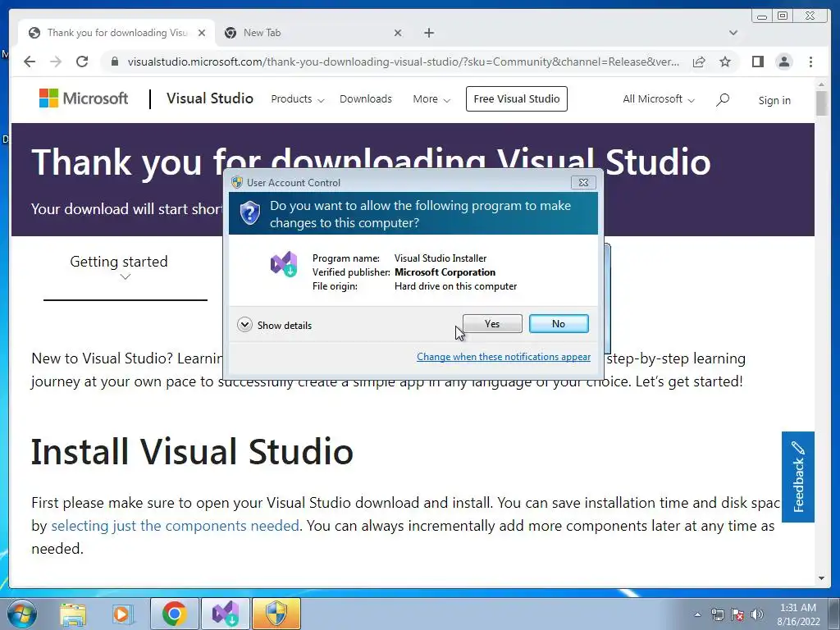Click No in User Account Control
This screenshot has width=840, height=630.
point(559,323)
